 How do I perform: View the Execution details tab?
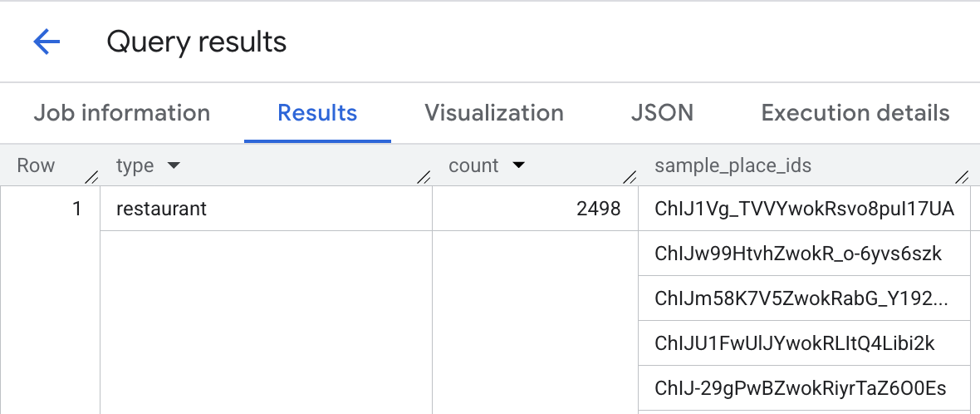855,113
